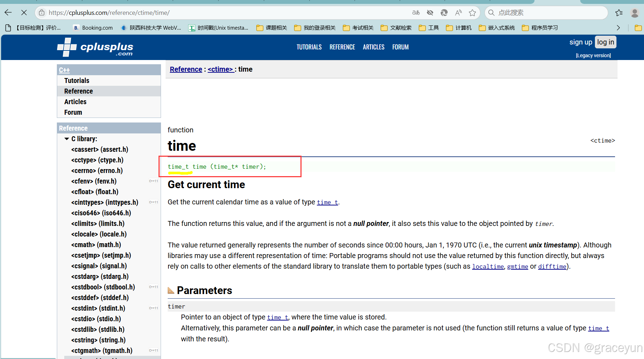Screen dimensions: 644x359
Task: Open <climits> (limits.h) reference
Action: pos(98,224)
